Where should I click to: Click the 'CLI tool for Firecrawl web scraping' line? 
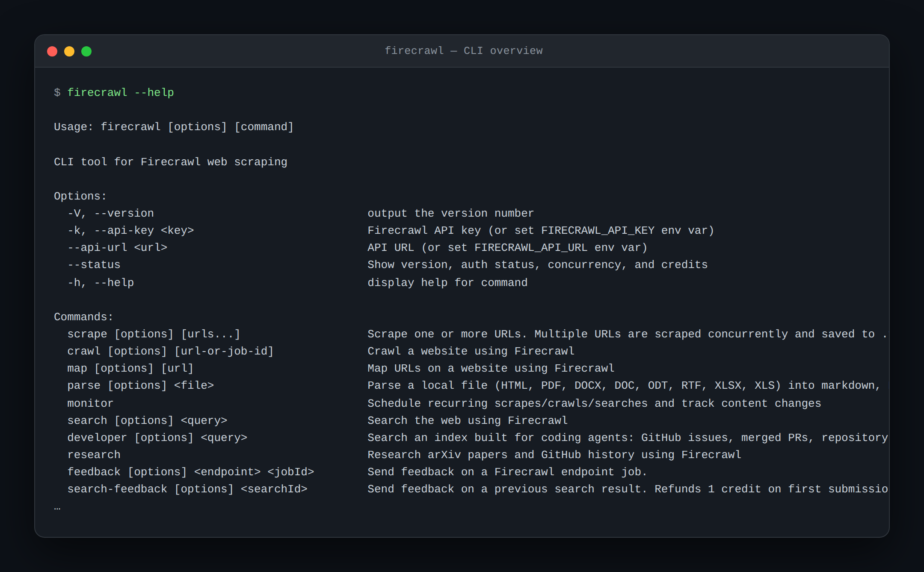pyautogui.click(x=171, y=162)
